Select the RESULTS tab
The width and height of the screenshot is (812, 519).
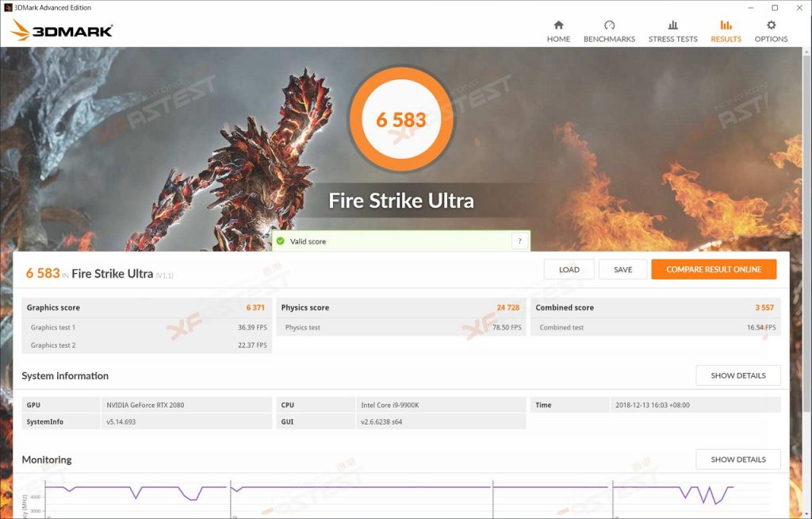coord(726,31)
